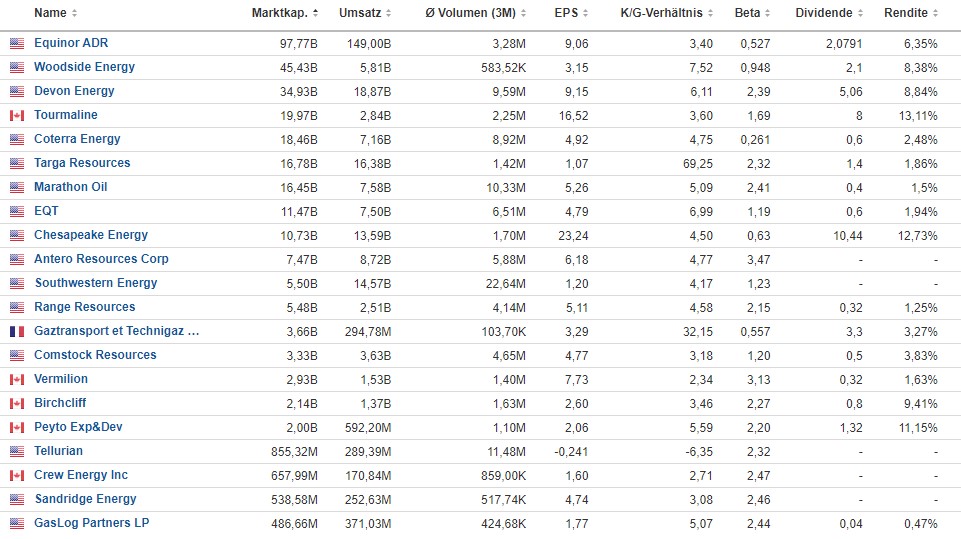
Task: Click the Canadian flag next to Vermilion
Action: click(x=17, y=379)
